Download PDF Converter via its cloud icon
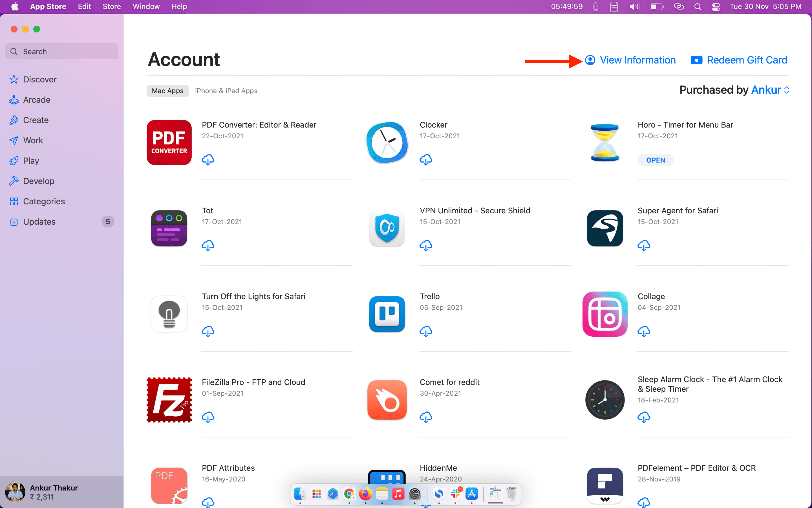Viewport: 812px width, 508px height. (208, 160)
